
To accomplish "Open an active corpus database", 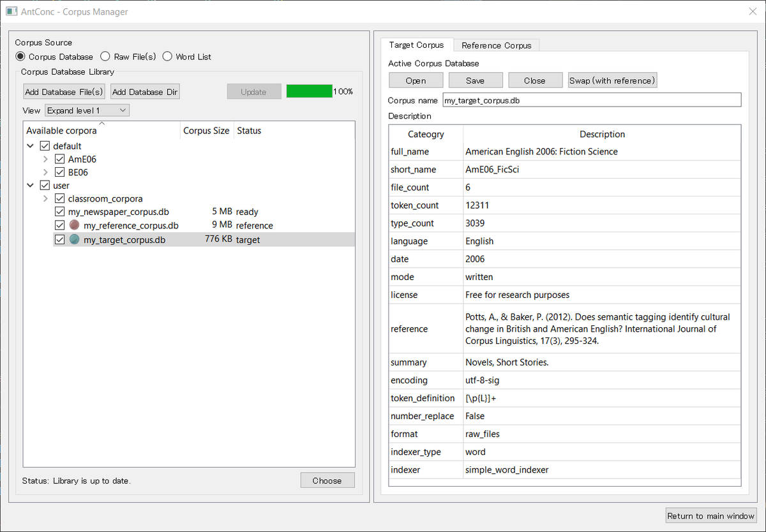I will 416,80.
